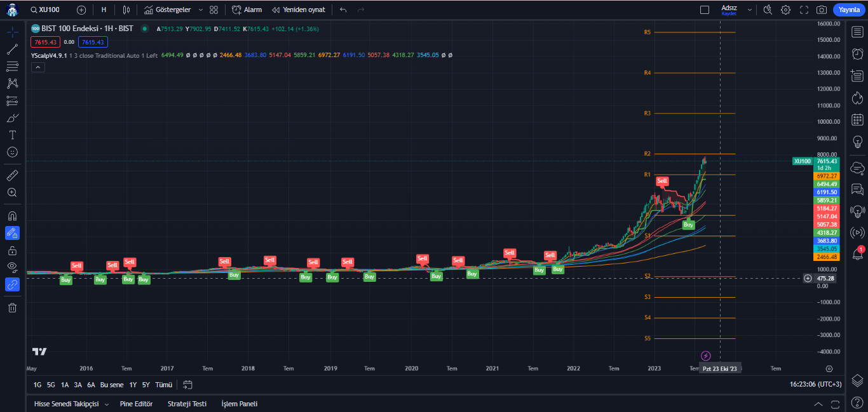Open the notifications bell with badge
This screenshot has width=868, height=412.
(x=857, y=256)
